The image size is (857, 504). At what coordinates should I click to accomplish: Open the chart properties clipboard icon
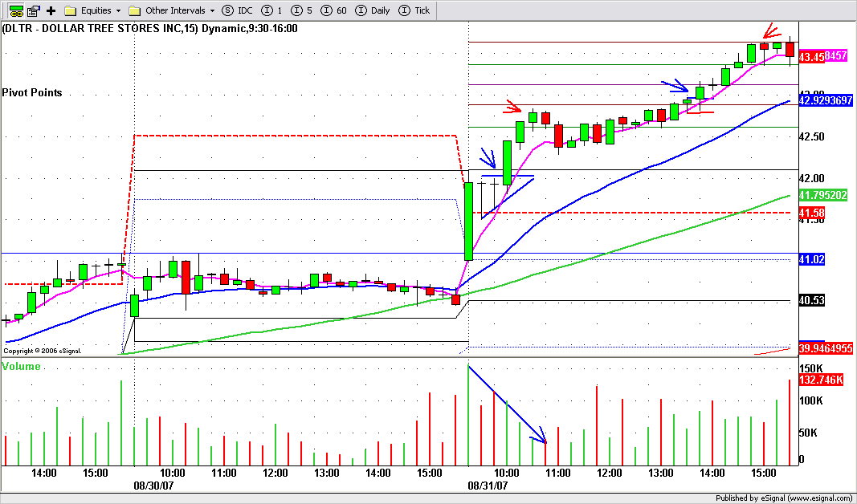pos(34,10)
